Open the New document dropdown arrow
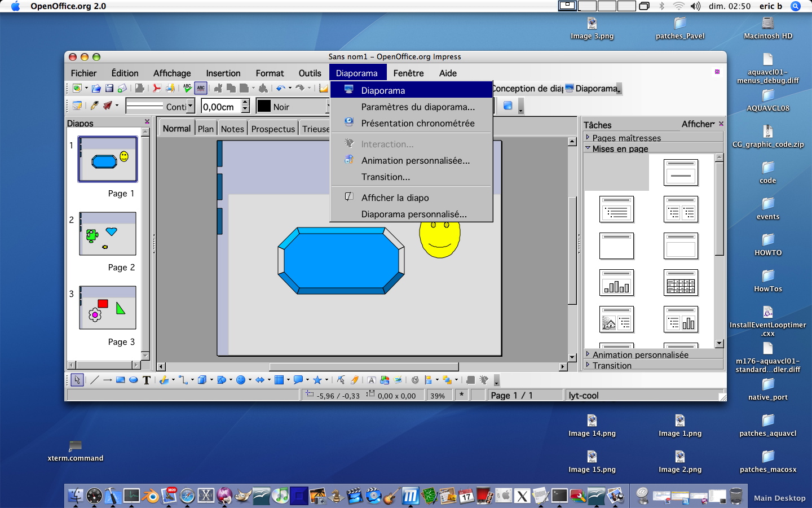This screenshot has height=508, width=812. point(86,88)
